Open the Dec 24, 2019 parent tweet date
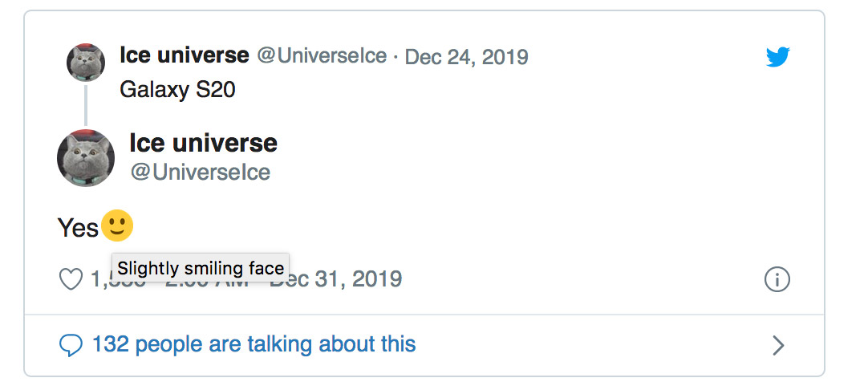This screenshot has width=868, height=390. [466, 57]
